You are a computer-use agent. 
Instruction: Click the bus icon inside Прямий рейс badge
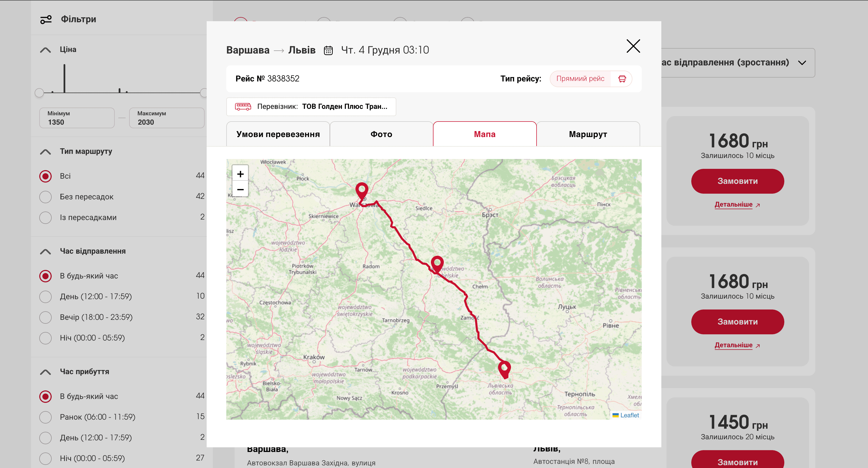click(x=622, y=79)
